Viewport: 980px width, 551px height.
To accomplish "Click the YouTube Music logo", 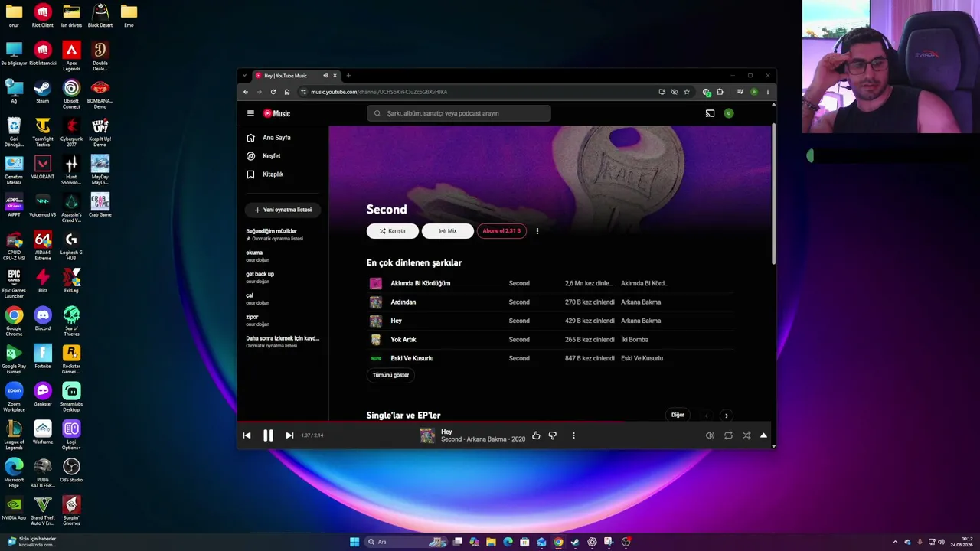I will point(277,113).
